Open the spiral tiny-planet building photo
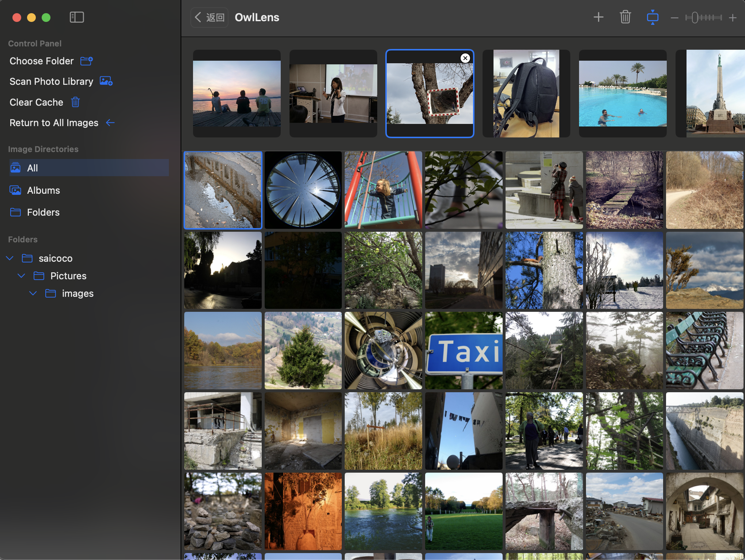Image resolution: width=745 pixels, height=560 pixels. pyautogui.click(x=383, y=351)
